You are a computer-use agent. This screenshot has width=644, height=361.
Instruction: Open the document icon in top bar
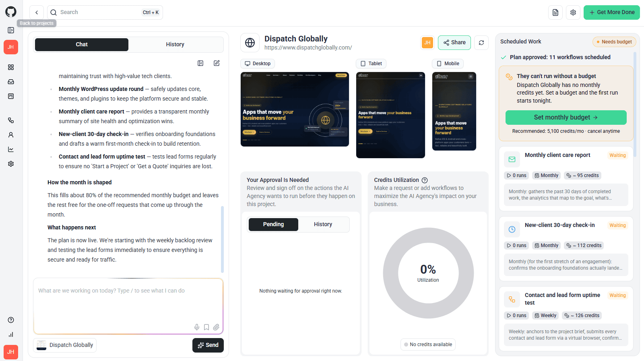[555, 12]
